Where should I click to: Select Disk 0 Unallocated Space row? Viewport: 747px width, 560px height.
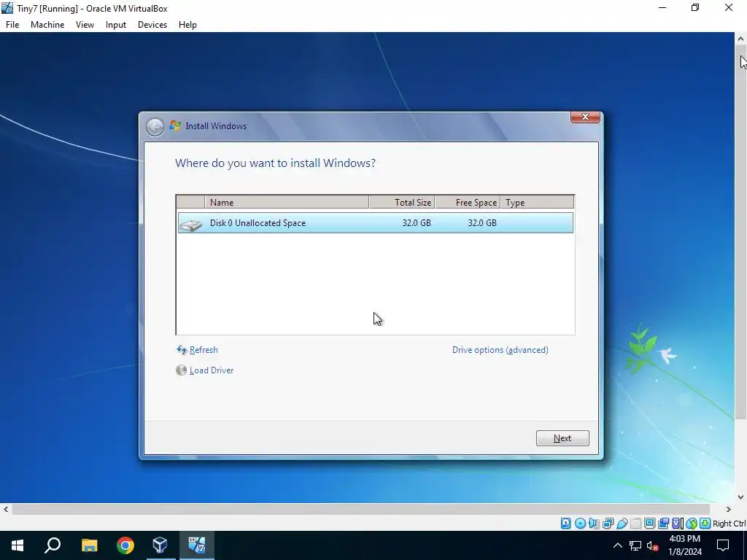tap(376, 223)
